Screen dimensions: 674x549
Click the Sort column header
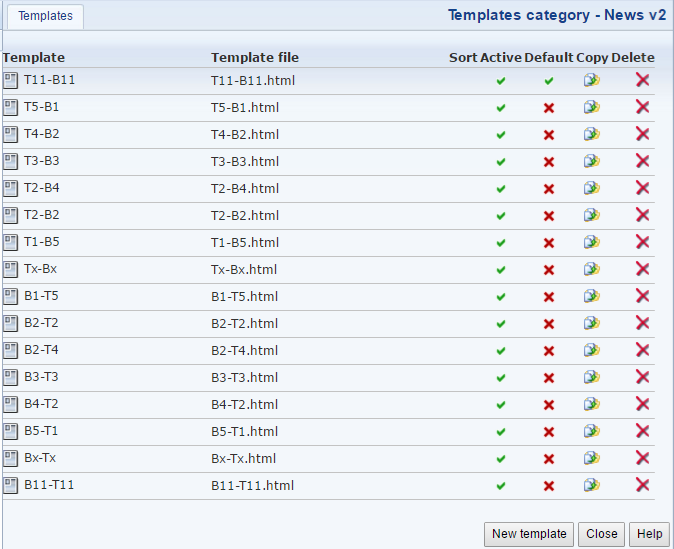pos(462,57)
